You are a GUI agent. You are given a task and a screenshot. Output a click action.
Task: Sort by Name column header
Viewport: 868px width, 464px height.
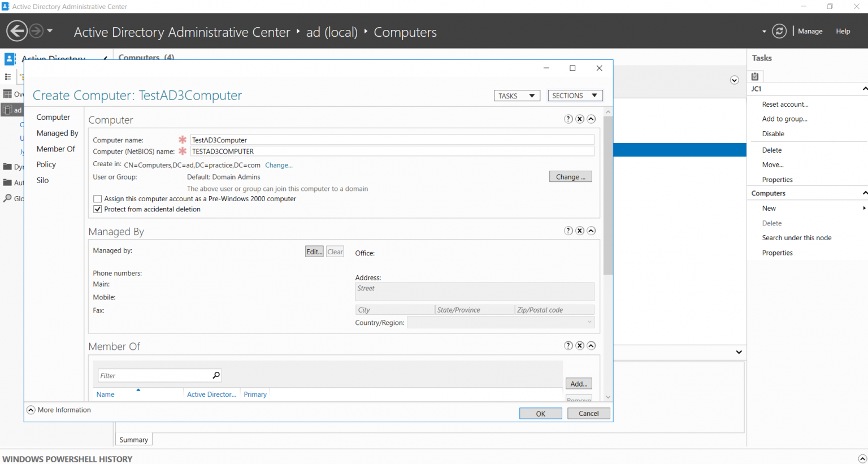[x=105, y=394]
